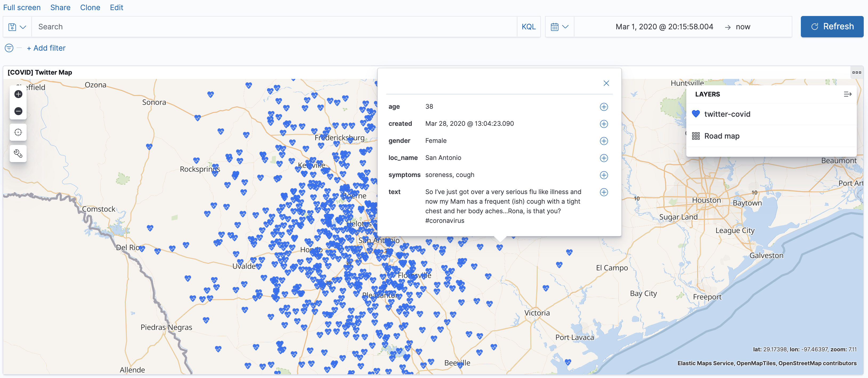This screenshot has height=378, width=868.
Task: Click the fit to data bounds icon
Action: [x=18, y=132]
